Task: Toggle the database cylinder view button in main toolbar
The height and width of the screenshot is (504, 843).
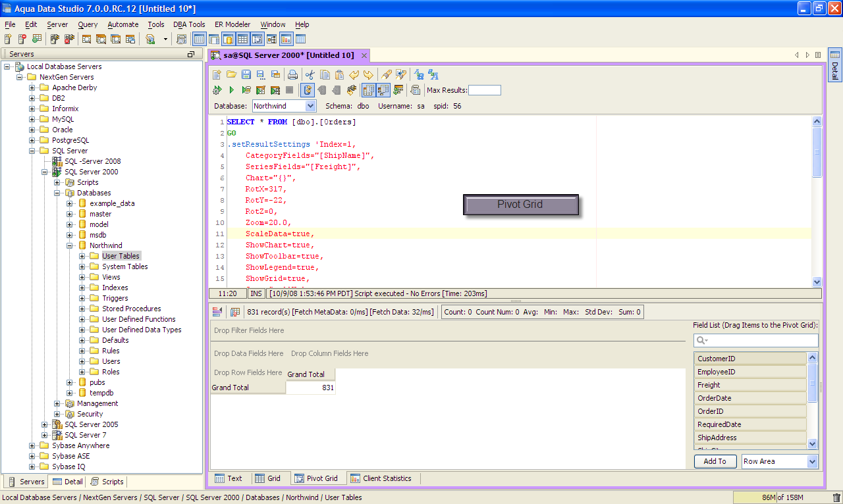Action: point(227,39)
